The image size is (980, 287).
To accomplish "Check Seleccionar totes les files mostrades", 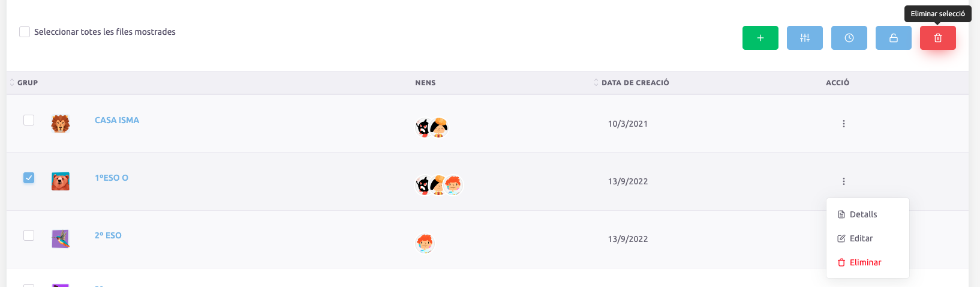I will click(x=25, y=32).
